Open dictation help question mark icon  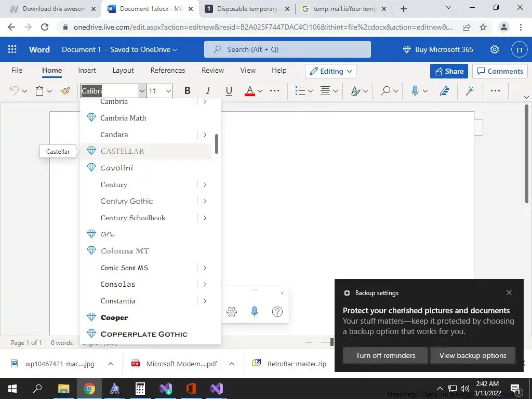click(x=277, y=312)
